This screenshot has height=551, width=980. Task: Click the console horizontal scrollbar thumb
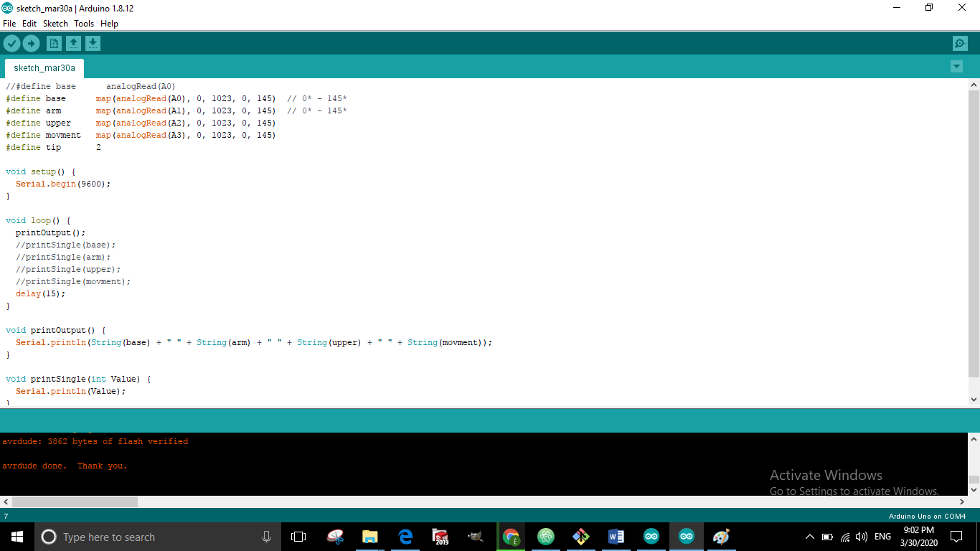[x=75, y=502]
